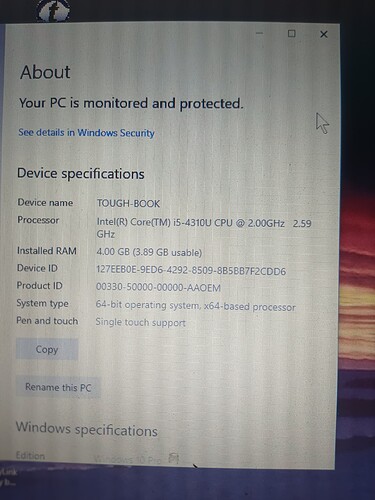Minimize the About settings window
The image size is (375, 500).
coord(260,33)
